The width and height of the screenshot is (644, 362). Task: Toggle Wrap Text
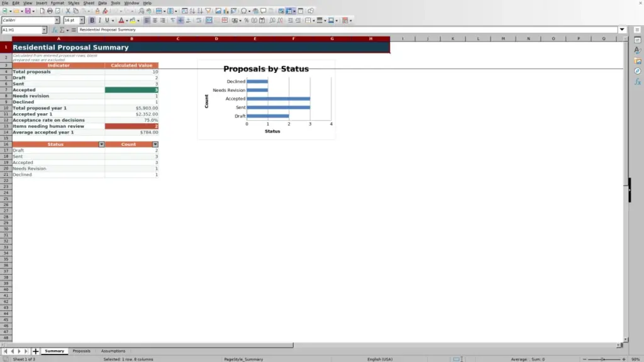pyautogui.click(x=199, y=20)
